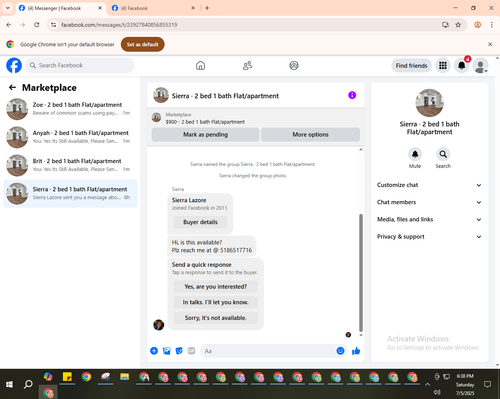Expand the Customize chat section

[429, 185]
